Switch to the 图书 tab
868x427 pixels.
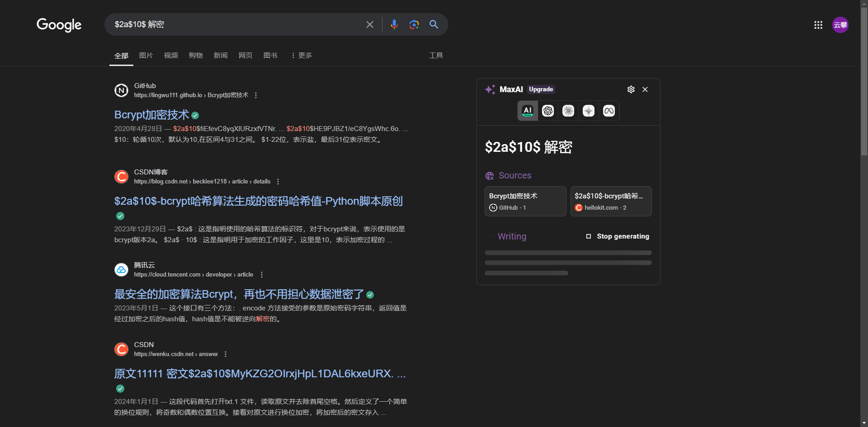point(270,56)
